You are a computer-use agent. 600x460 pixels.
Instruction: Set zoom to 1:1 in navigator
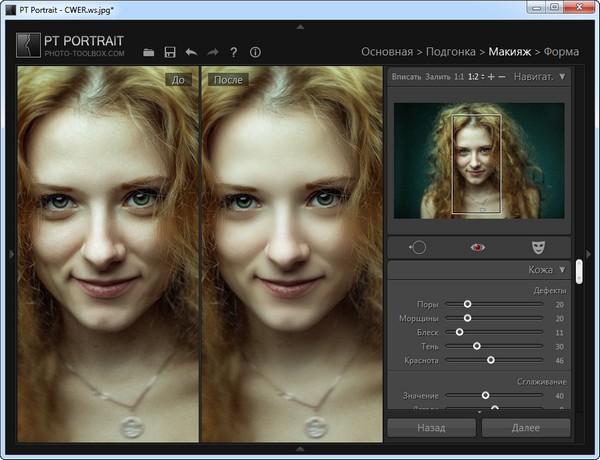pos(458,76)
